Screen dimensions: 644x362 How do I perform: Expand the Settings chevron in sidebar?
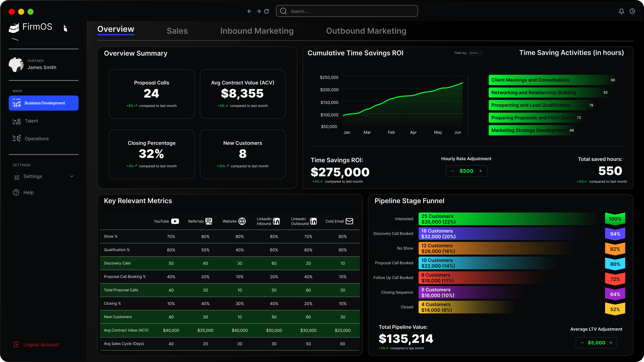[72, 176]
